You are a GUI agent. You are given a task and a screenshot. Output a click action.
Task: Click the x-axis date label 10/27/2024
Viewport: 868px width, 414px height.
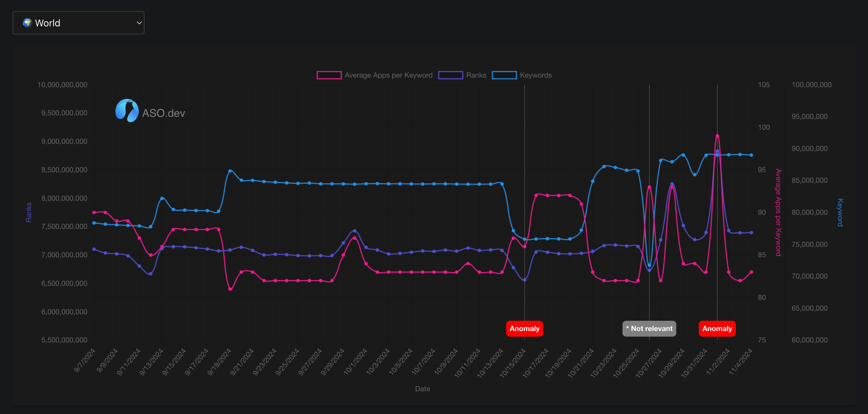pyautogui.click(x=649, y=363)
